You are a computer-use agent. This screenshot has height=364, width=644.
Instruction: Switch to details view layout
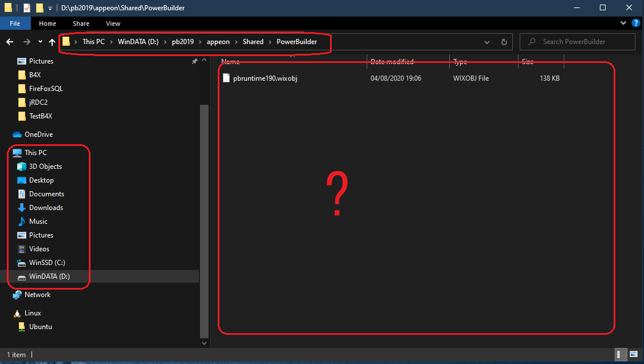coord(621,354)
